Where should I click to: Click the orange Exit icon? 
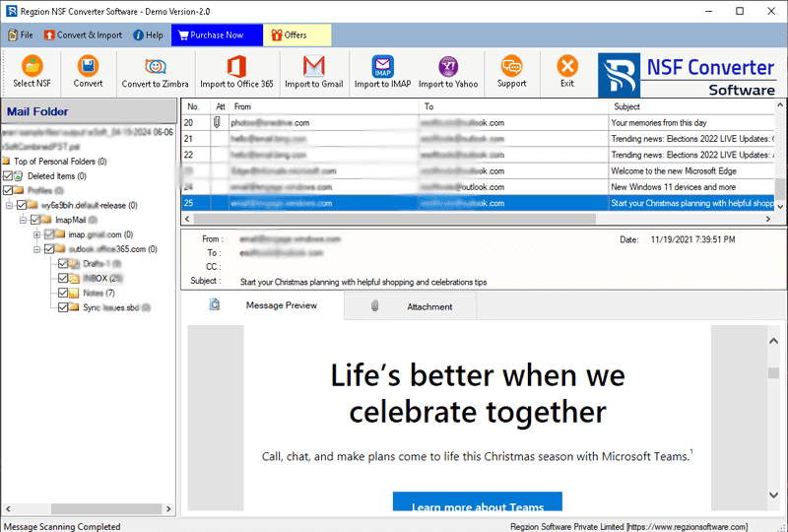pyautogui.click(x=567, y=67)
